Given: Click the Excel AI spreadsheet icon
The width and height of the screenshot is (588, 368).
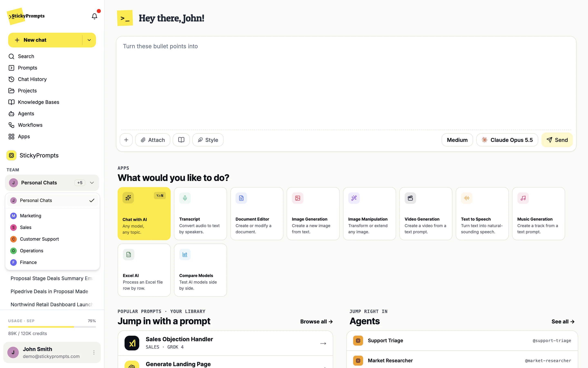Looking at the screenshot, I should (x=129, y=255).
